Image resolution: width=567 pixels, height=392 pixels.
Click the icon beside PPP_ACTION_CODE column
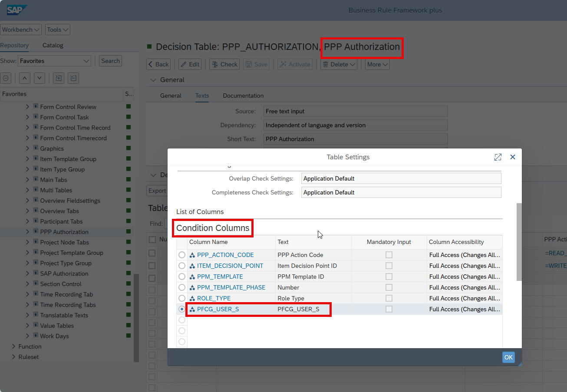(x=192, y=255)
